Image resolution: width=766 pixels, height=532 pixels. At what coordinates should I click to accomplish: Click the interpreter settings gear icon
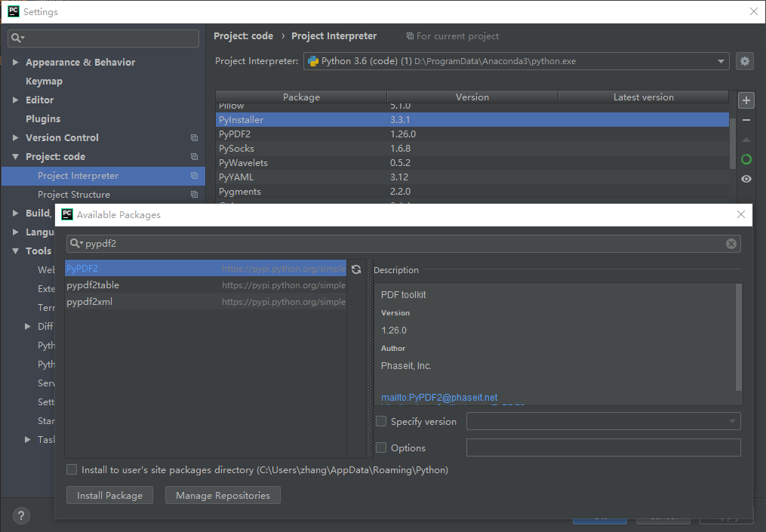(x=745, y=61)
